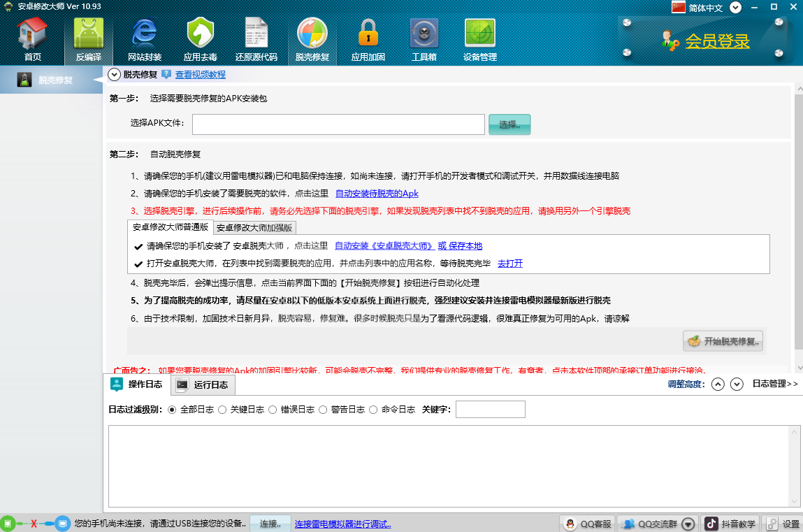Viewport: 803px width, 532px height.
Task: Collapse the 脱壳修复 section header arrow
Action: (115, 75)
